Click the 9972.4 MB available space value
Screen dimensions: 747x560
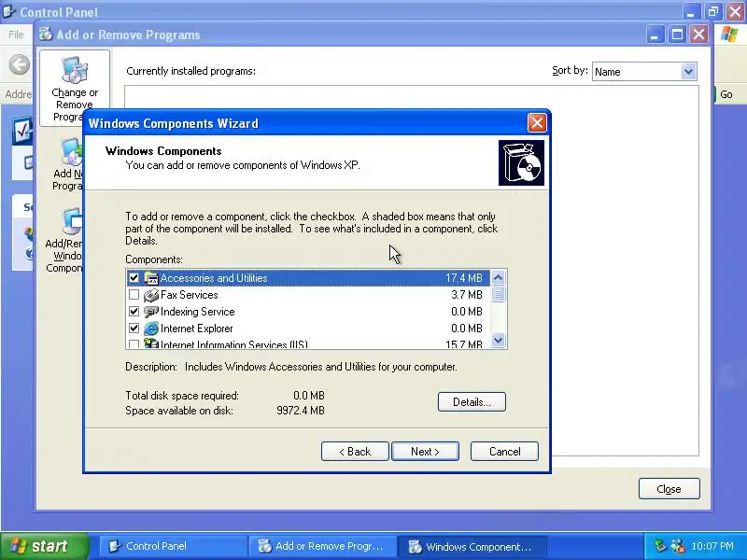pos(301,411)
